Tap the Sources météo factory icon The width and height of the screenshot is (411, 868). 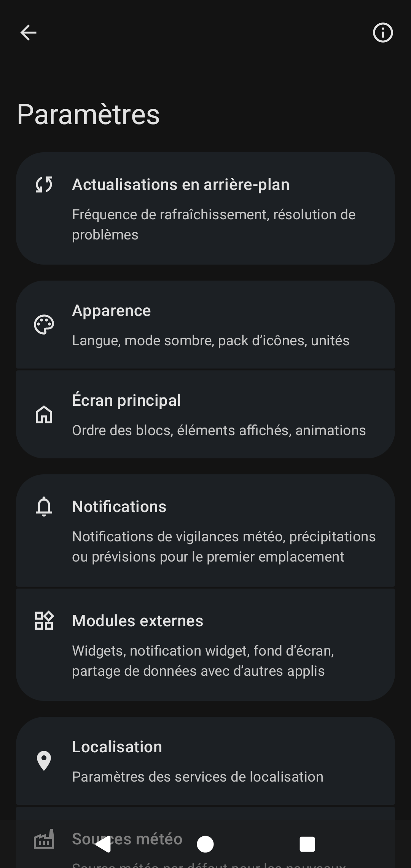pos(44,839)
